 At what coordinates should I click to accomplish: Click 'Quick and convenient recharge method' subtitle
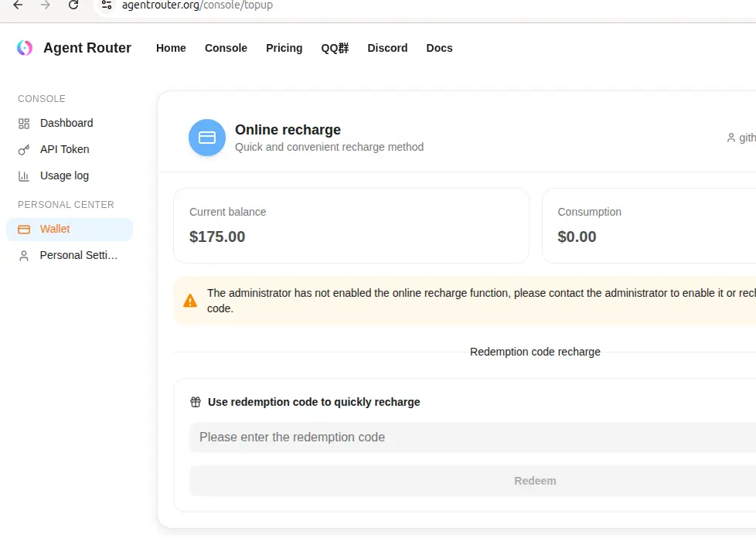(x=329, y=147)
